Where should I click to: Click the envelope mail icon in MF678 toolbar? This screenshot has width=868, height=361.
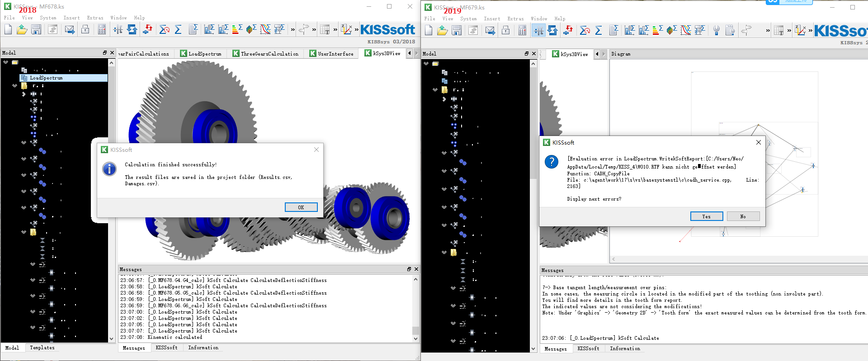(70, 30)
